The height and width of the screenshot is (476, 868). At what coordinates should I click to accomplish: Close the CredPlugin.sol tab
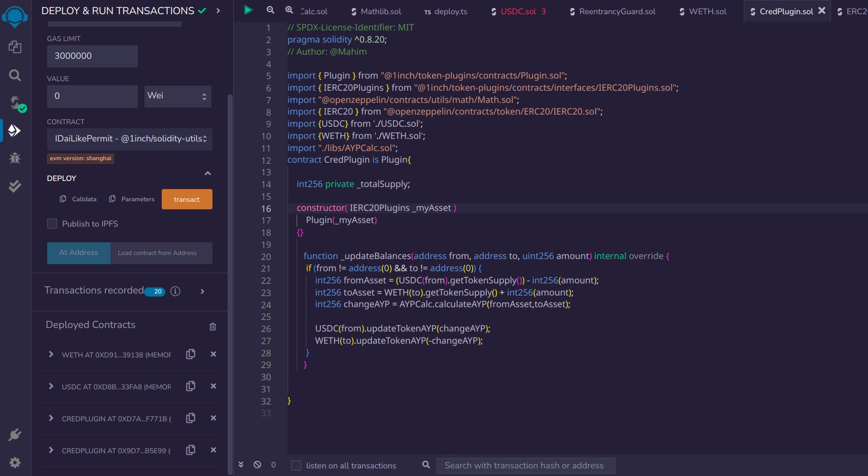point(822,10)
